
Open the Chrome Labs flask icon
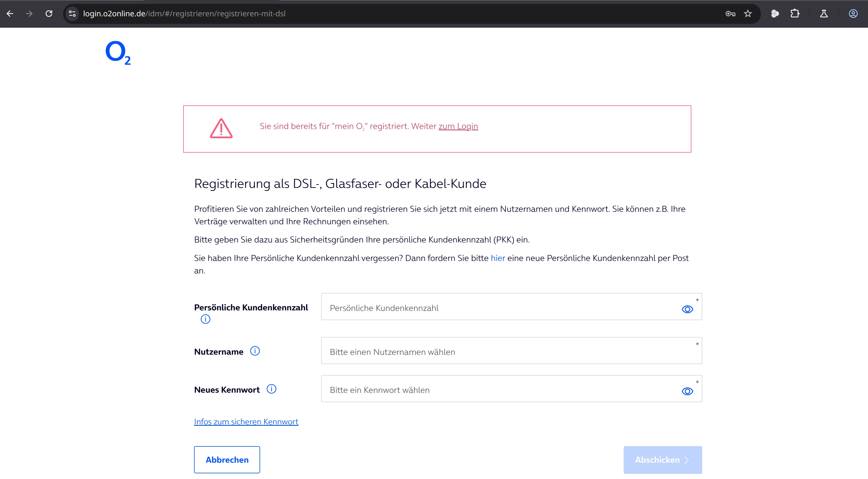(x=823, y=14)
